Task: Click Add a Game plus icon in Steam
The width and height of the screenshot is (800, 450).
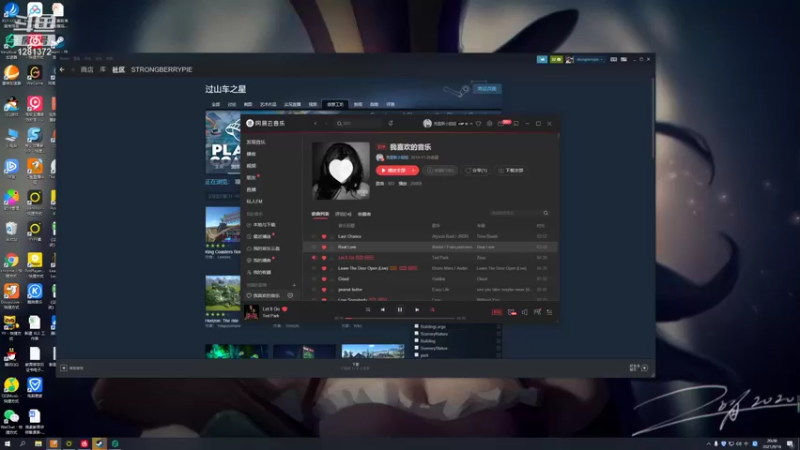Action: coord(64,368)
